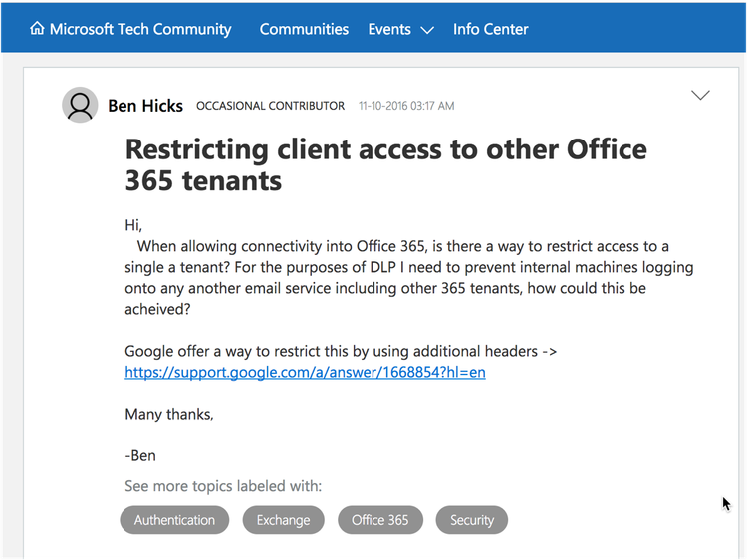
Task: Click the Security topic label
Action: [x=472, y=520]
